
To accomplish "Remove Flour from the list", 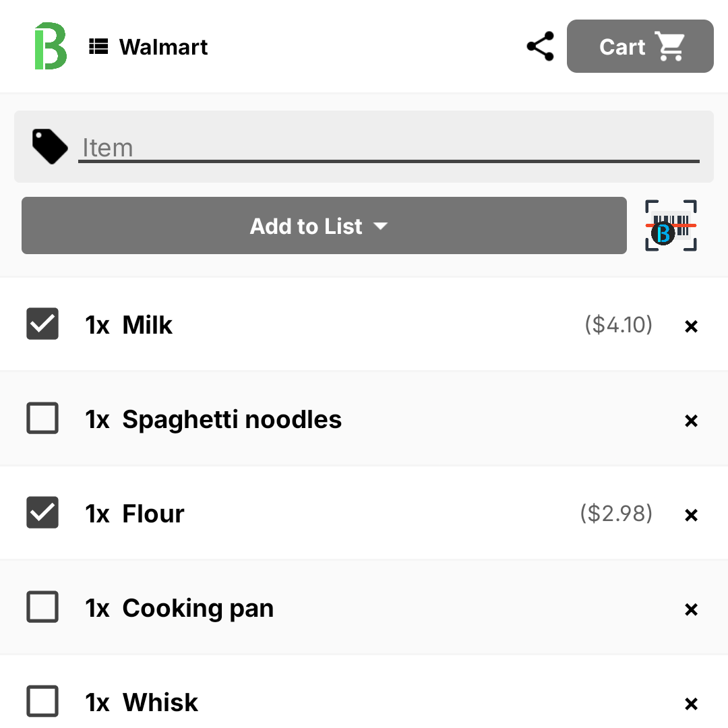I will (x=691, y=515).
